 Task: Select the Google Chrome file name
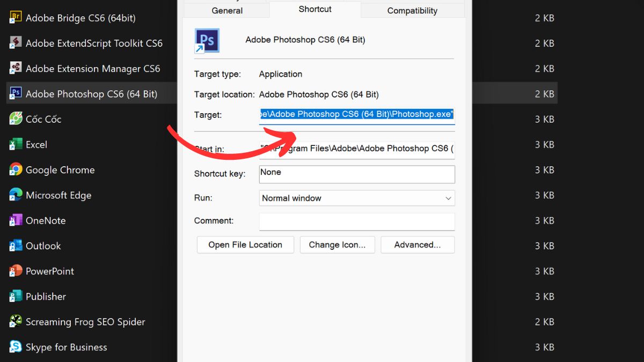(60, 169)
